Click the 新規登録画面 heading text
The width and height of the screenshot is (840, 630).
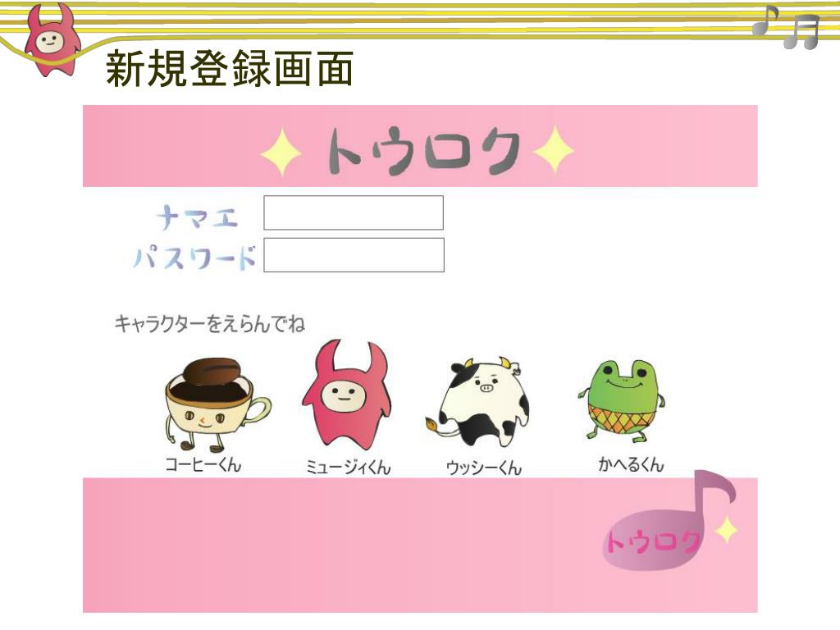230,69
